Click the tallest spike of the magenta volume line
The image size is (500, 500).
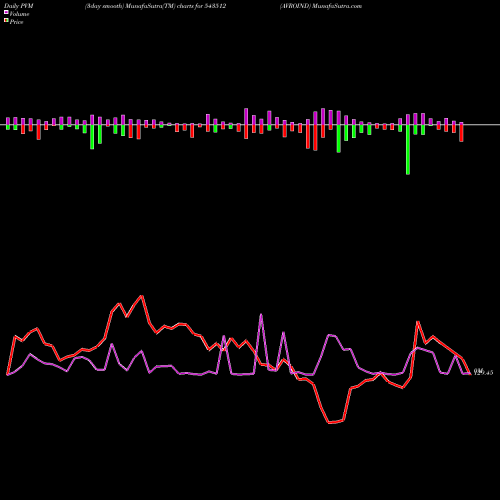click(x=261, y=314)
